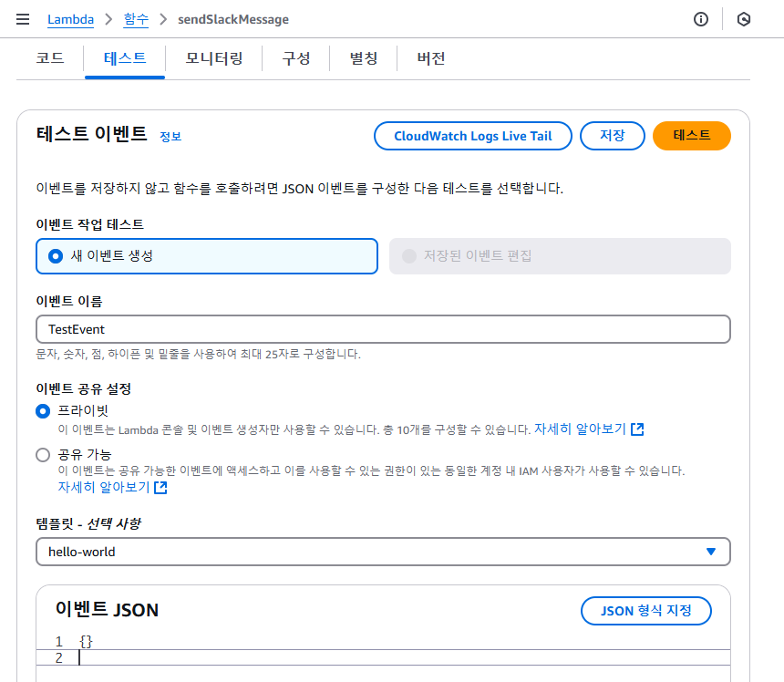Open 정보 link next to 테스트 이벤트
784x682 pixels.
(x=170, y=137)
